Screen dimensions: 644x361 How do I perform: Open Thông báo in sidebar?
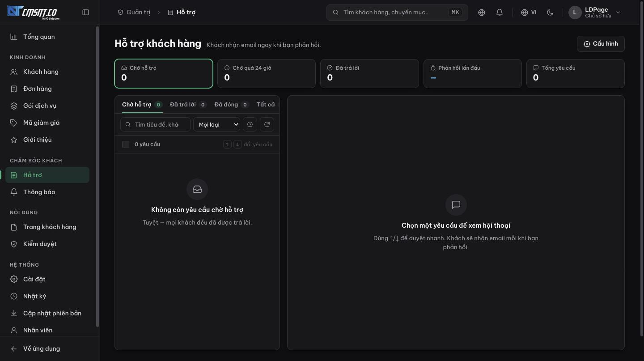(47, 192)
